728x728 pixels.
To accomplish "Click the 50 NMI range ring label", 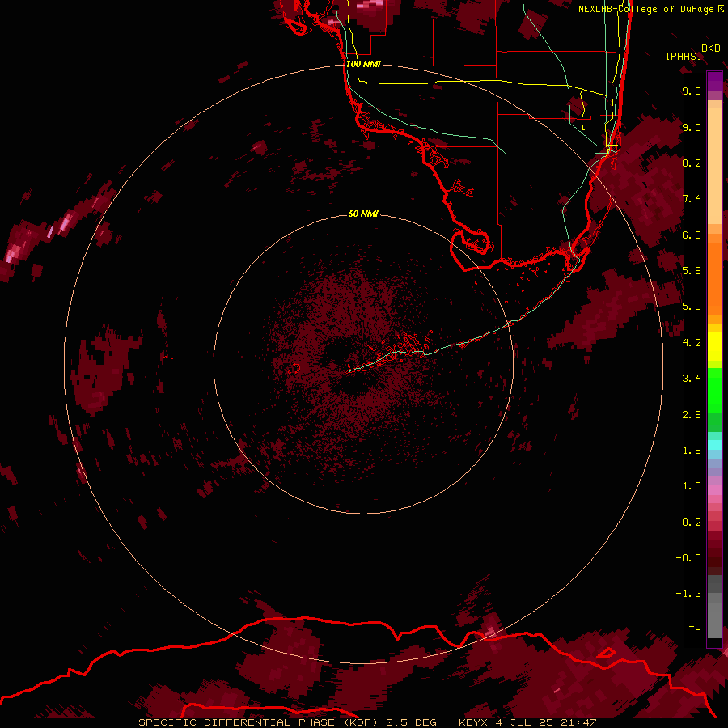I will (x=363, y=214).
